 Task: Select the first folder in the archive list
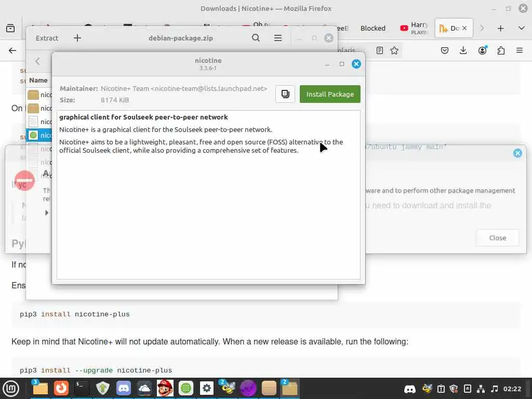click(39, 95)
